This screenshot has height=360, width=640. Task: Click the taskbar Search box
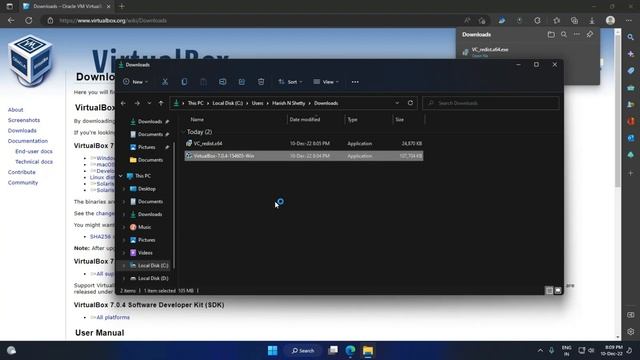pos(303,350)
